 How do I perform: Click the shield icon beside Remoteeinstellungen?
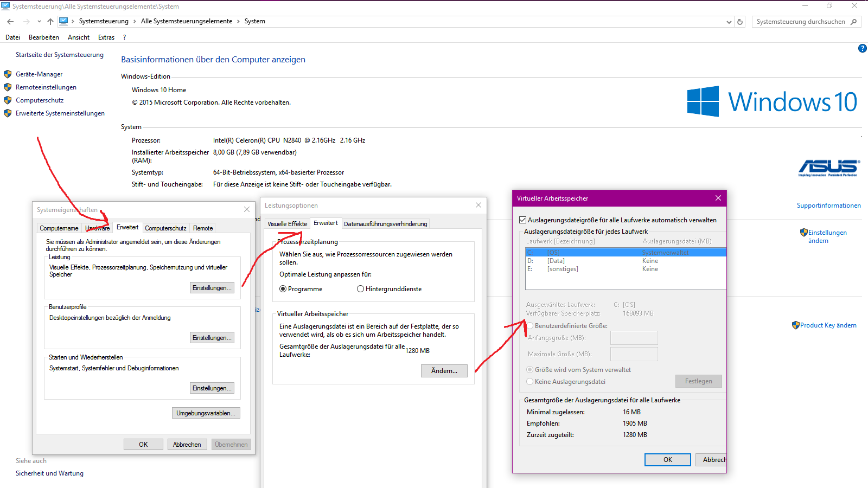[x=8, y=87]
